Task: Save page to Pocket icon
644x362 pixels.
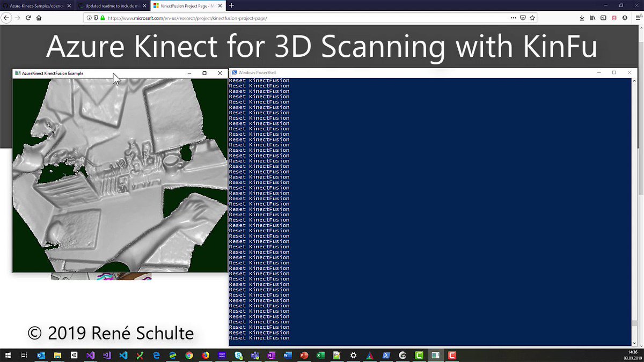Action: (523, 18)
